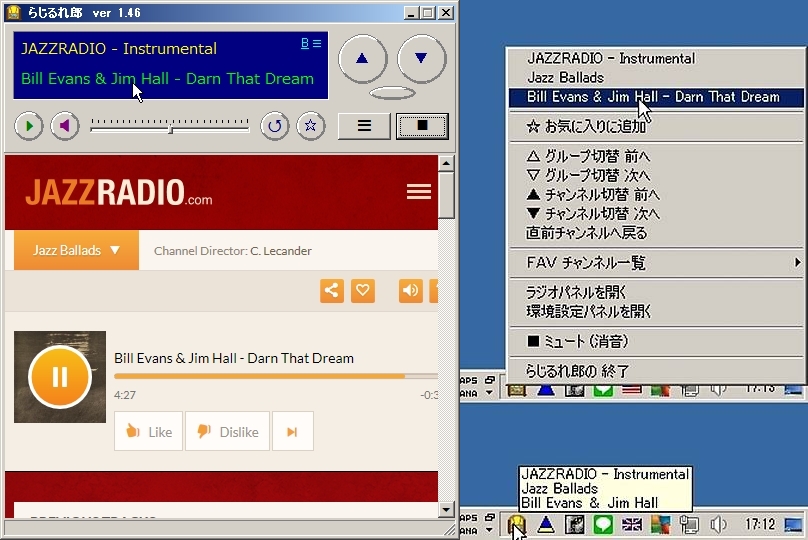Start playback with the green play button
Screen dimensions: 808x540
click(28, 126)
